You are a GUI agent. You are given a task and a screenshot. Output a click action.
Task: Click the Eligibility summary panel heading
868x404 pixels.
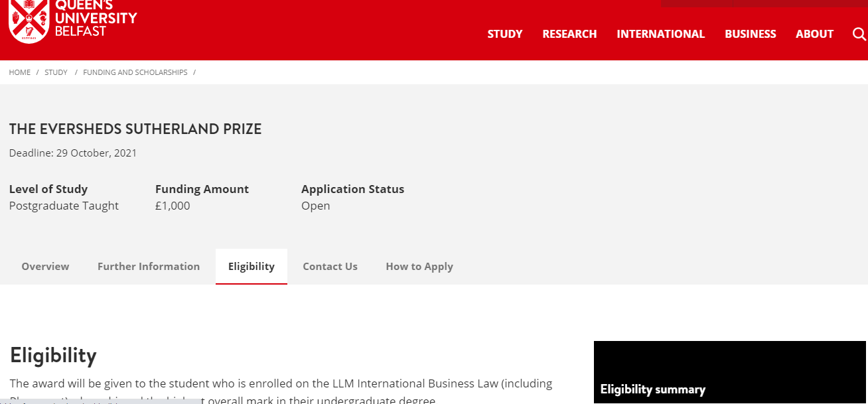pos(653,389)
